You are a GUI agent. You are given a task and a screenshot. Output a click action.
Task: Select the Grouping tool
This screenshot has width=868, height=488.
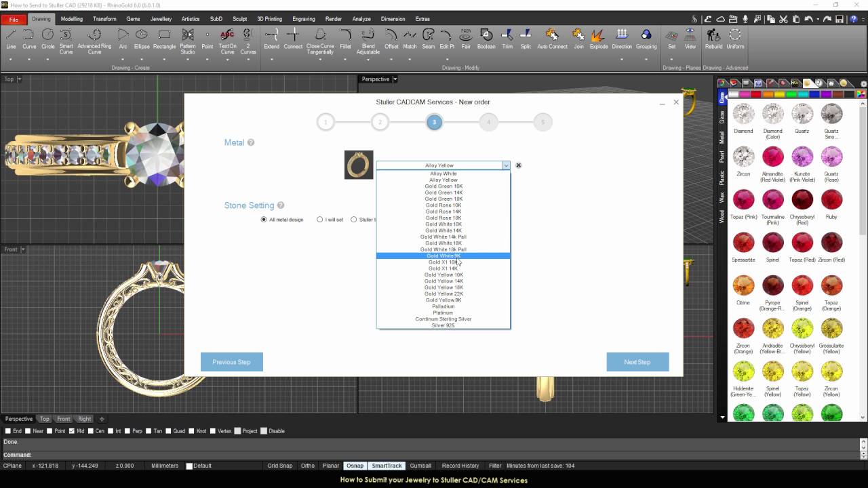coord(646,39)
